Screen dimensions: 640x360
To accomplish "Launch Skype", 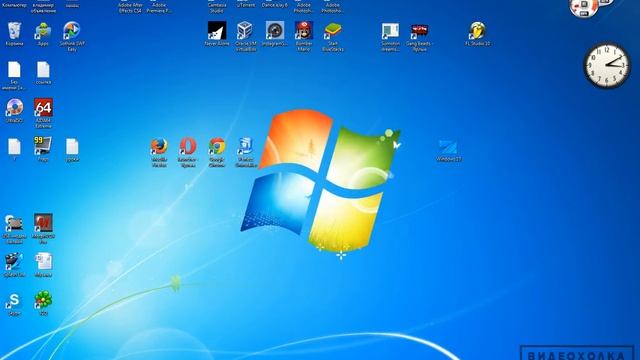I will pos(14,301).
